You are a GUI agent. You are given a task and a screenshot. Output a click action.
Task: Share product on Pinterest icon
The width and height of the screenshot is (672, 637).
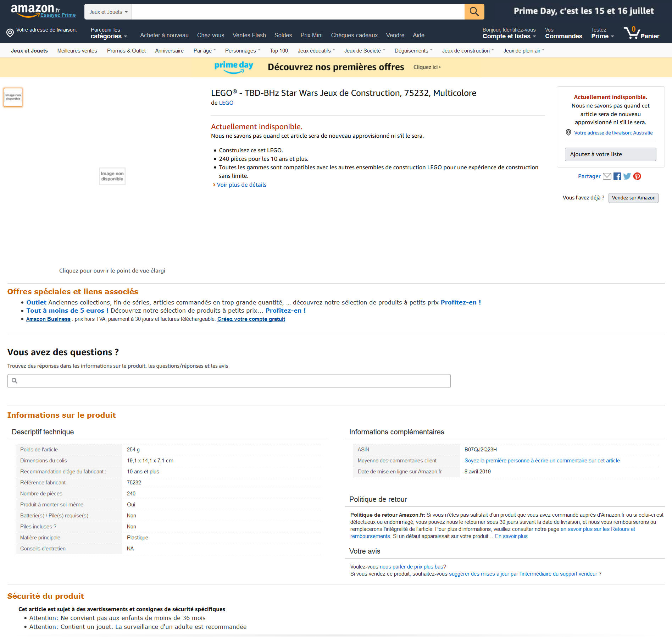637,176
